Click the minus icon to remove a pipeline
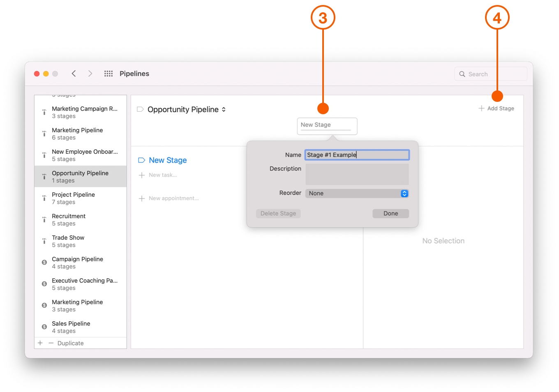This screenshot has width=559, height=392. coord(51,343)
